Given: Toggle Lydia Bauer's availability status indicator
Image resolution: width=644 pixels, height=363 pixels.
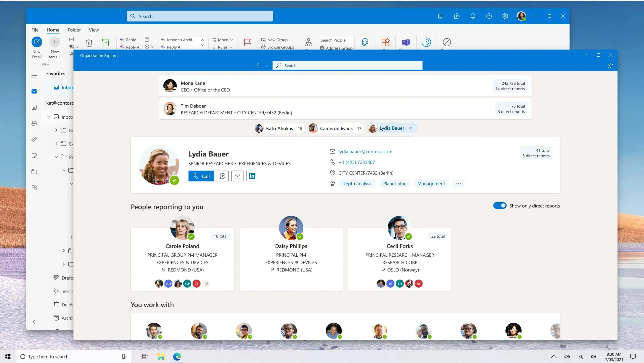Looking at the screenshot, I should pyautogui.click(x=175, y=180).
